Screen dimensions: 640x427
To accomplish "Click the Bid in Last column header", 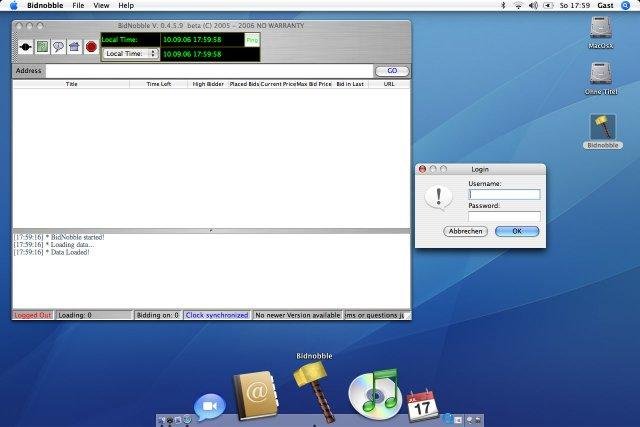I will click(x=350, y=84).
